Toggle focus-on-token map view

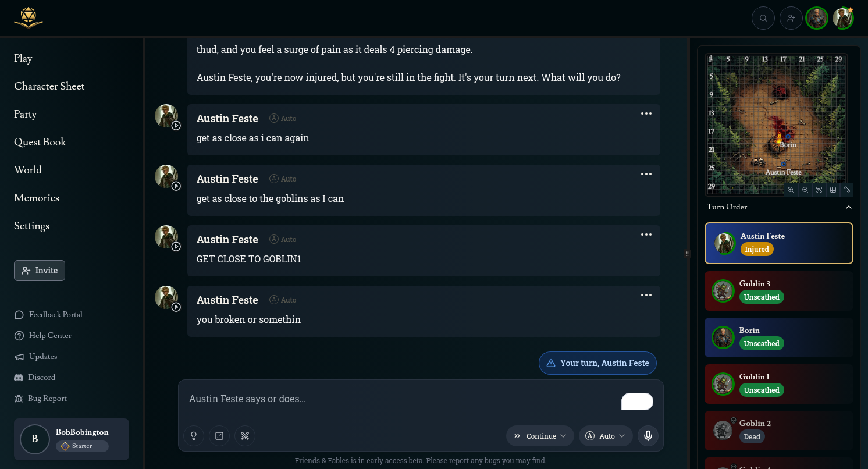coord(819,190)
